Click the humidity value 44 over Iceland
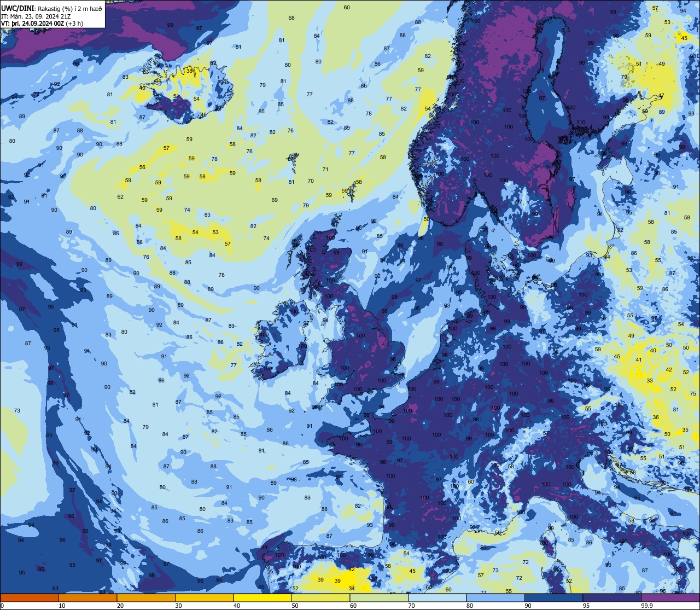Screen dimensions: 700x610 [158, 81]
